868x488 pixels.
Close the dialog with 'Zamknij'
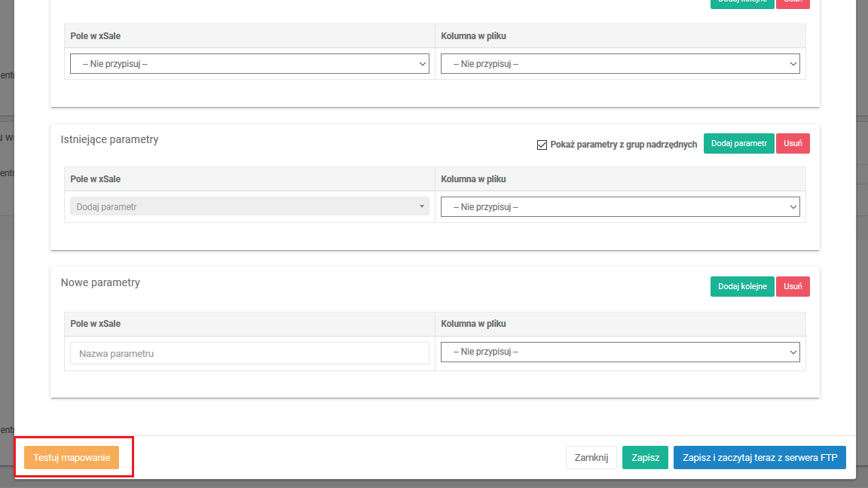tap(591, 457)
